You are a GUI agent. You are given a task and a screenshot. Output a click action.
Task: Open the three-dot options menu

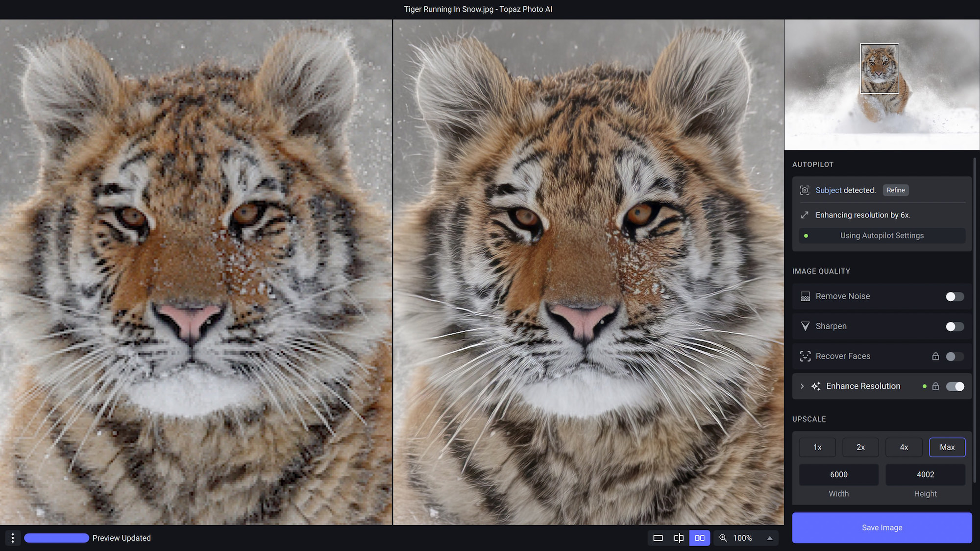pos(13,538)
